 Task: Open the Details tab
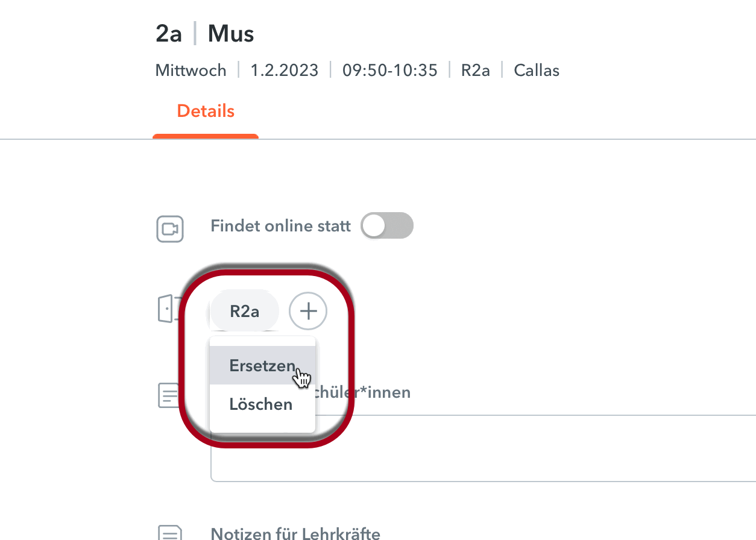pos(206,111)
